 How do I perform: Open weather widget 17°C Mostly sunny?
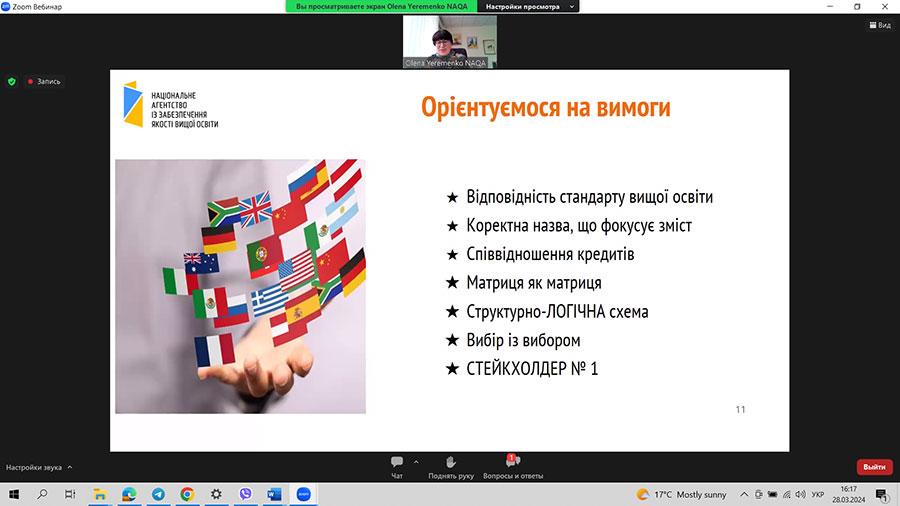click(x=681, y=494)
